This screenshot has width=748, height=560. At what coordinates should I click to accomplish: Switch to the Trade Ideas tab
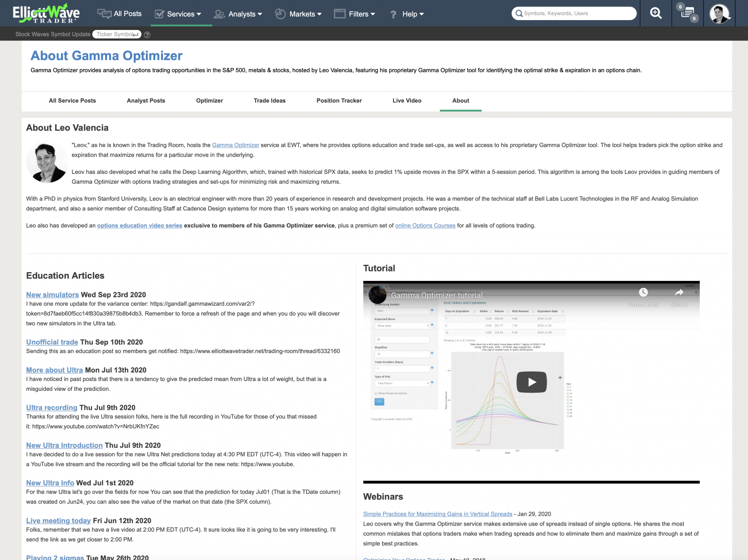pyautogui.click(x=270, y=100)
